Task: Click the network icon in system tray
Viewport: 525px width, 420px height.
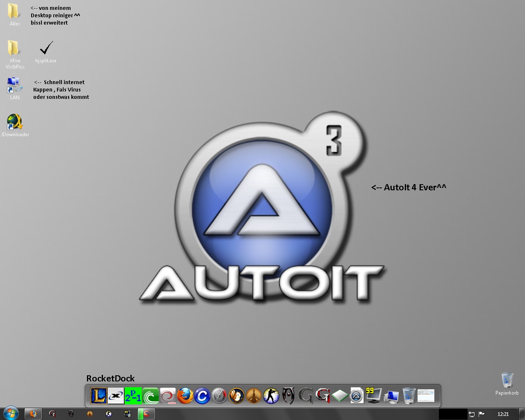Action: [x=472, y=414]
